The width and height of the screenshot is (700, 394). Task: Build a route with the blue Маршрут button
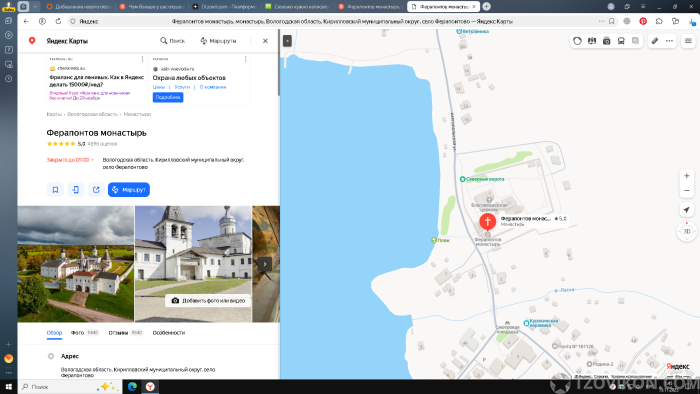(129, 190)
